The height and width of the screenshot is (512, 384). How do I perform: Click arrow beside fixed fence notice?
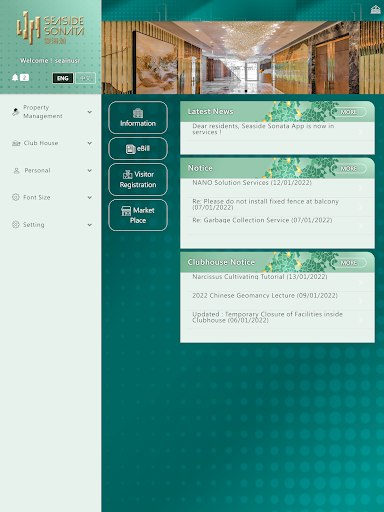tap(361, 207)
